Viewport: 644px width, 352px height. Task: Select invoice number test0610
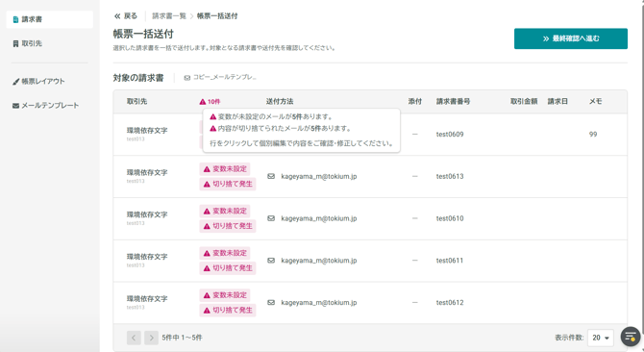[x=450, y=218]
